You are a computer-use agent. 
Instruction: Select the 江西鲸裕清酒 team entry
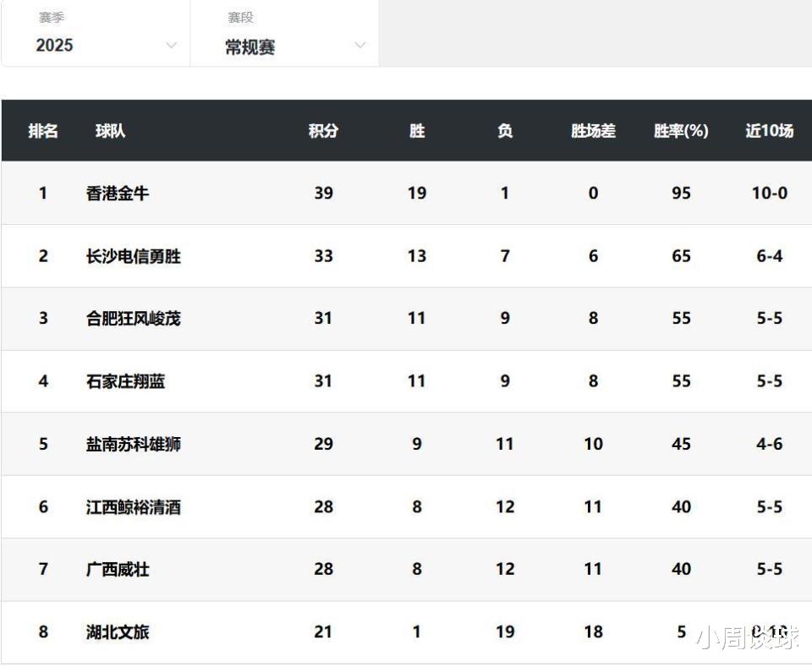click(134, 507)
